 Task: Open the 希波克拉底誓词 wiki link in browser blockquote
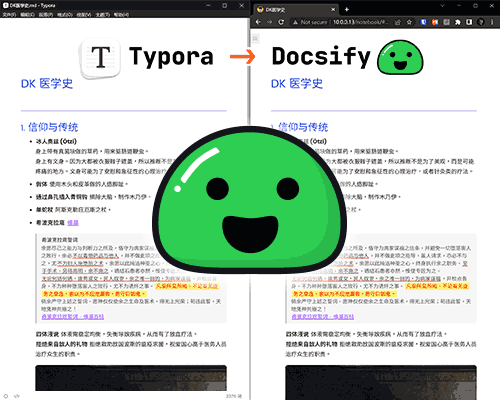click(x=323, y=317)
